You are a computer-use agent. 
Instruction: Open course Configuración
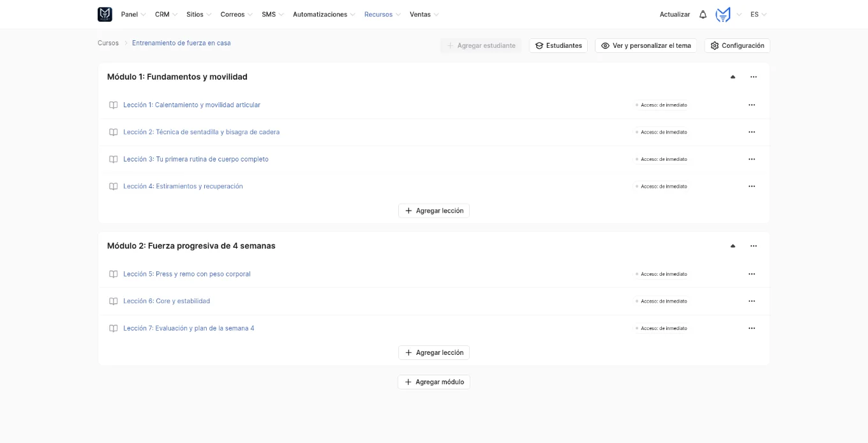[x=737, y=46]
